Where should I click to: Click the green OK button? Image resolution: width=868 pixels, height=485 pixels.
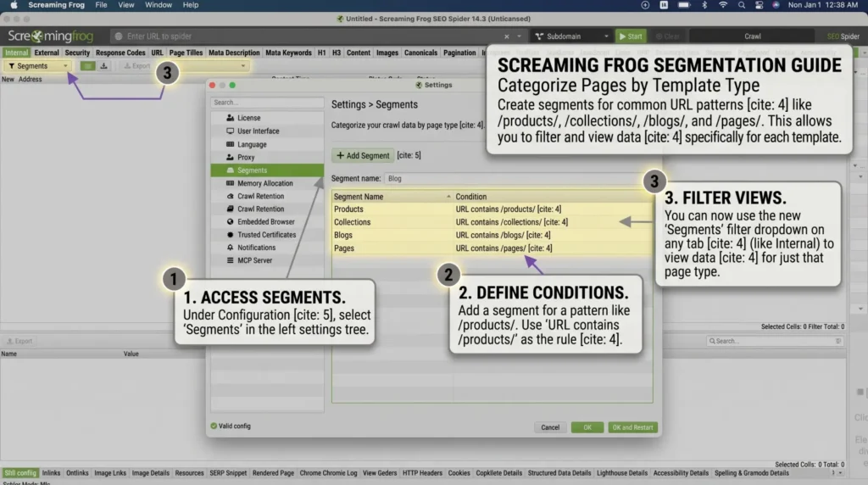tap(587, 427)
